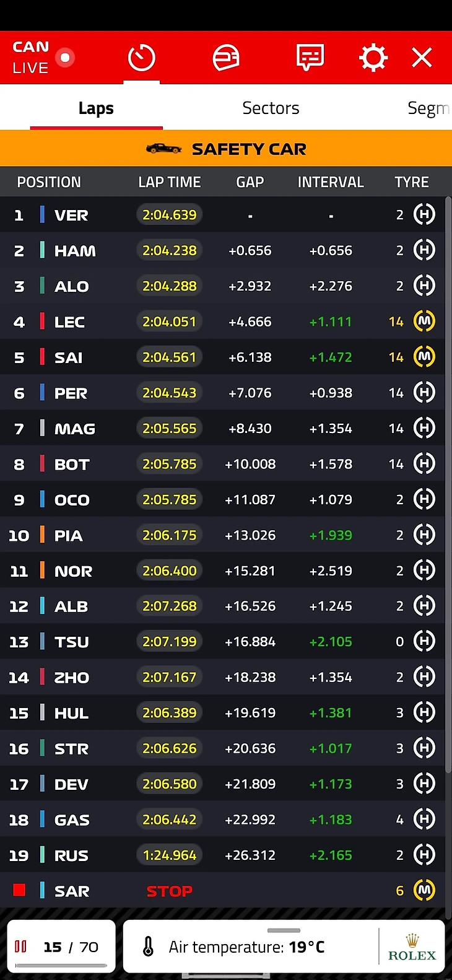Tap the red pause flag icon
Screen dimensions: 452x980
[20, 947]
